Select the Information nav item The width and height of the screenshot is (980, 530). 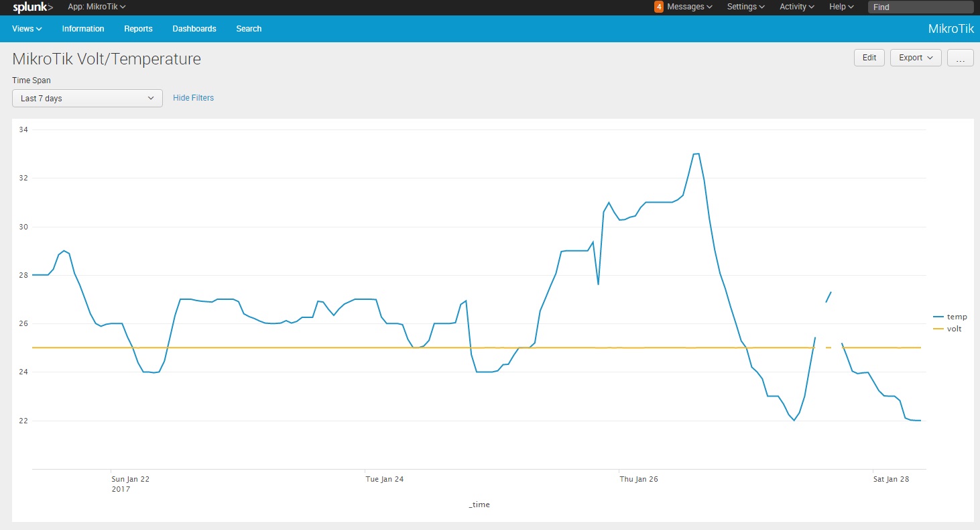83,29
